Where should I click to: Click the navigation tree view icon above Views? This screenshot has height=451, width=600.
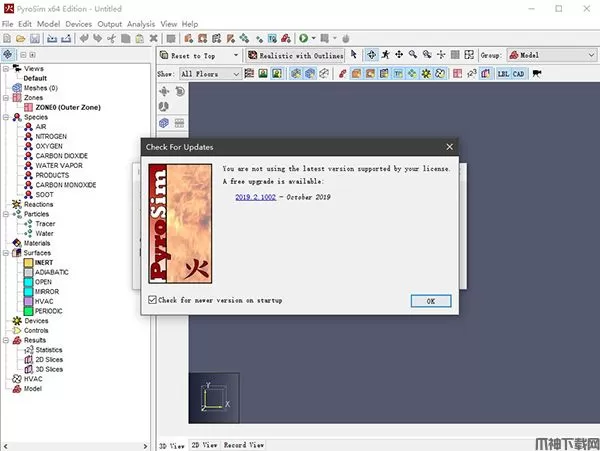(8, 55)
